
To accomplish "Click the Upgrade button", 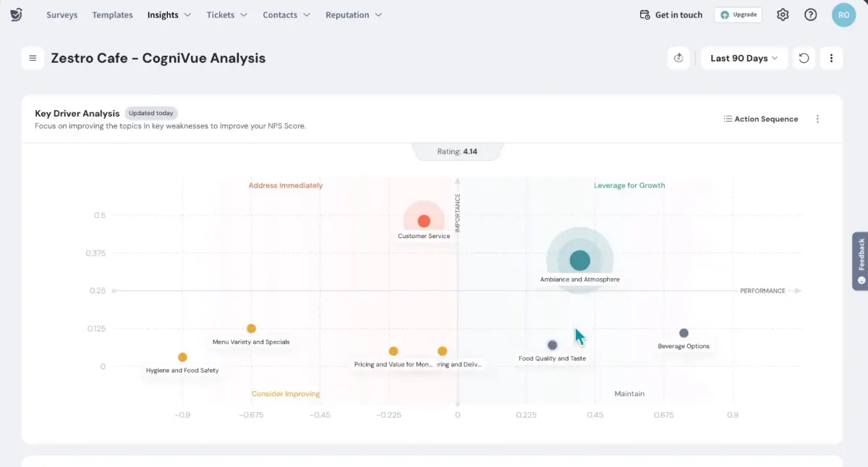I will [738, 14].
